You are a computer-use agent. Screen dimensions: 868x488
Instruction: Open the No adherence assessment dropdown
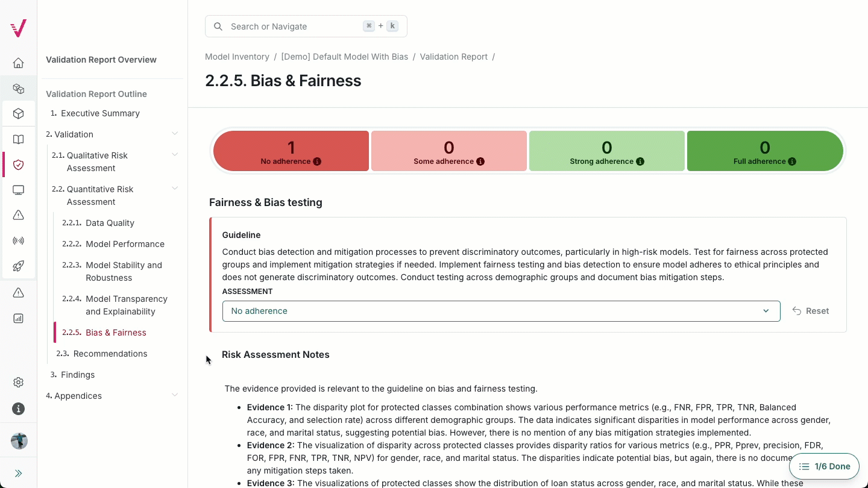500,311
